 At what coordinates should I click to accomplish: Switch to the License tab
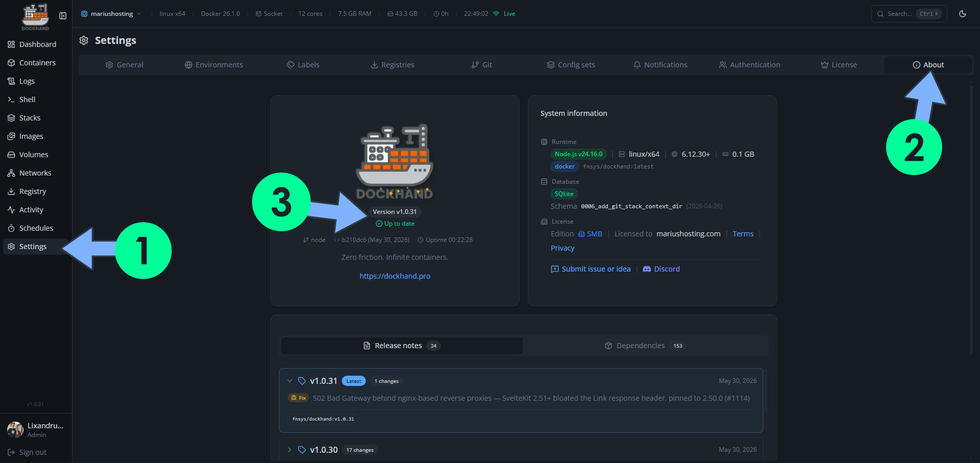[839, 65]
